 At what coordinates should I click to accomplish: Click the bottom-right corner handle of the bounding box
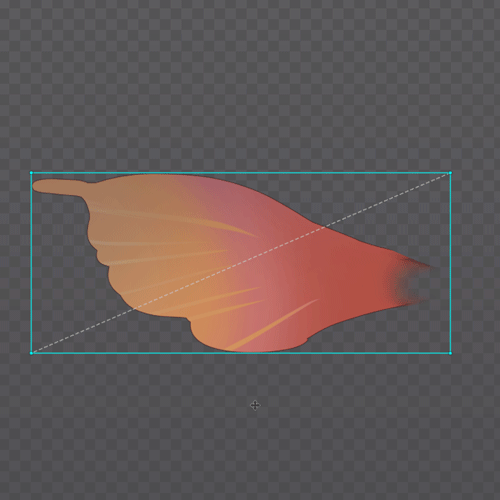pos(450,353)
